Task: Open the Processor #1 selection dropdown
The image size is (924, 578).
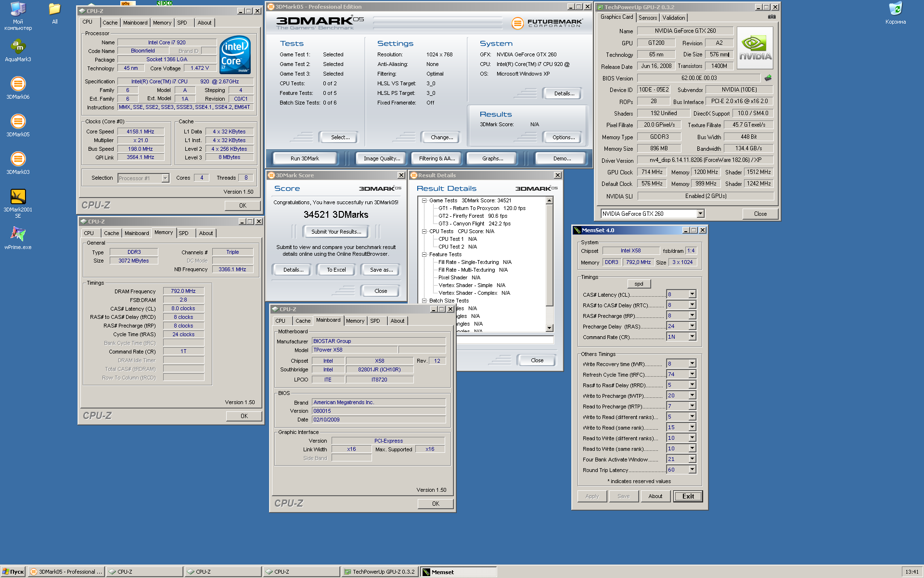Action: pyautogui.click(x=165, y=178)
